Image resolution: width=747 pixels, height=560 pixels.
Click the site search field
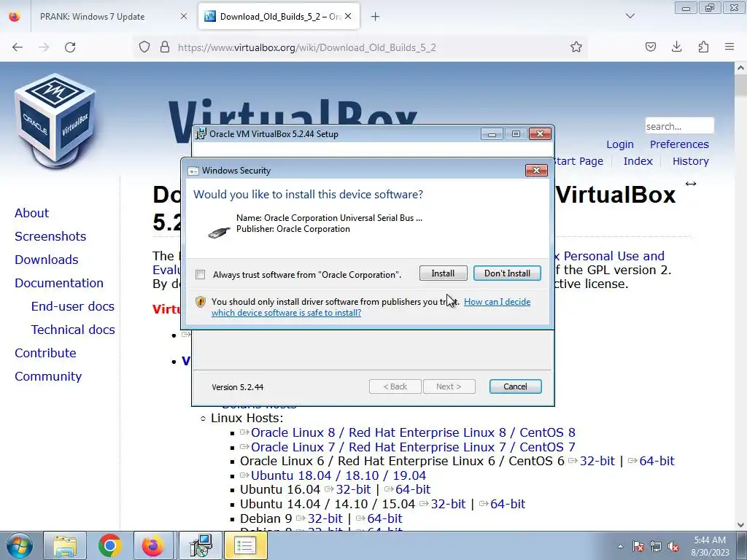tap(679, 126)
